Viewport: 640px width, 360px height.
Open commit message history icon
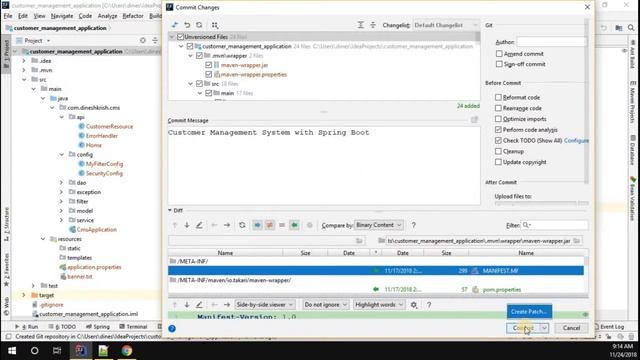coord(474,120)
